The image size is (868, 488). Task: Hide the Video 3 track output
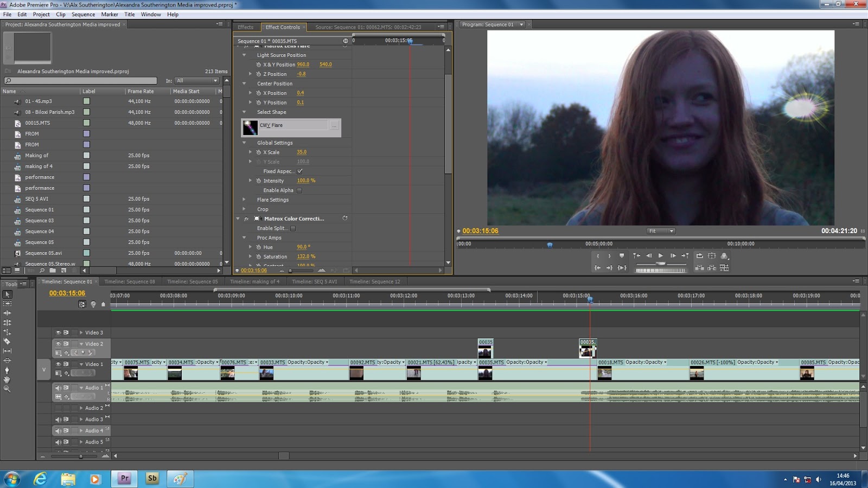point(58,332)
